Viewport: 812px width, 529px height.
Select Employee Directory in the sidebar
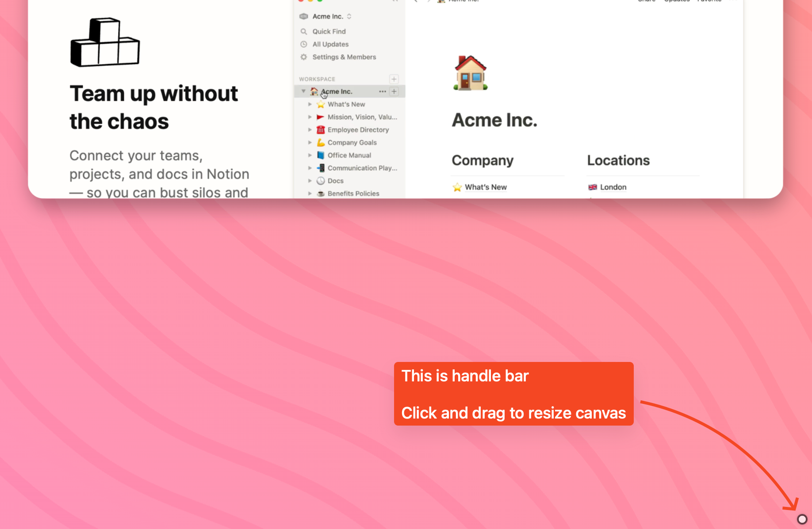point(358,130)
